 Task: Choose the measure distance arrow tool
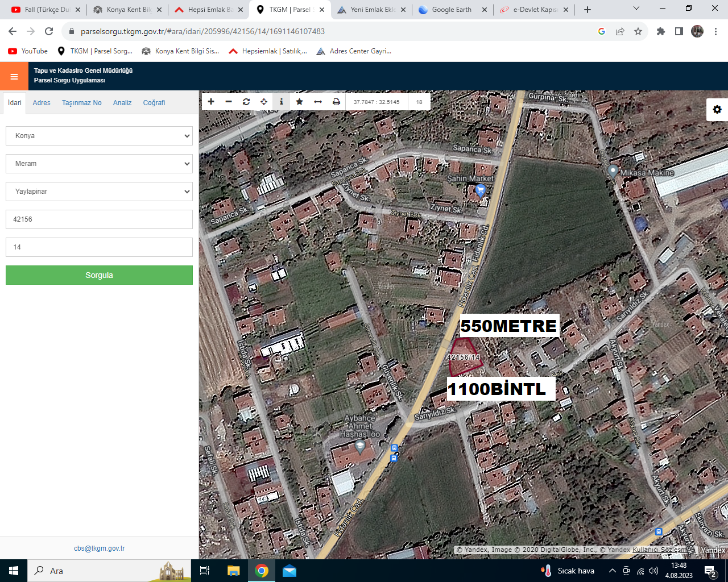pos(318,102)
